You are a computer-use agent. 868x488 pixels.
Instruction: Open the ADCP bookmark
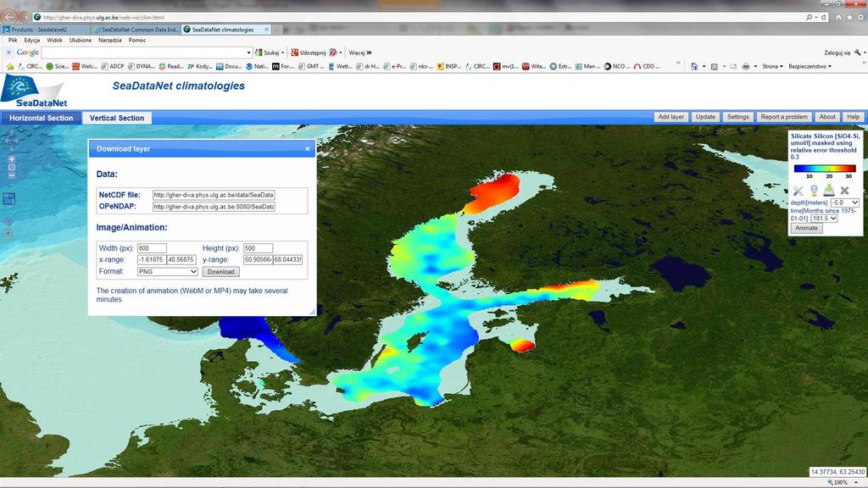pyautogui.click(x=113, y=66)
